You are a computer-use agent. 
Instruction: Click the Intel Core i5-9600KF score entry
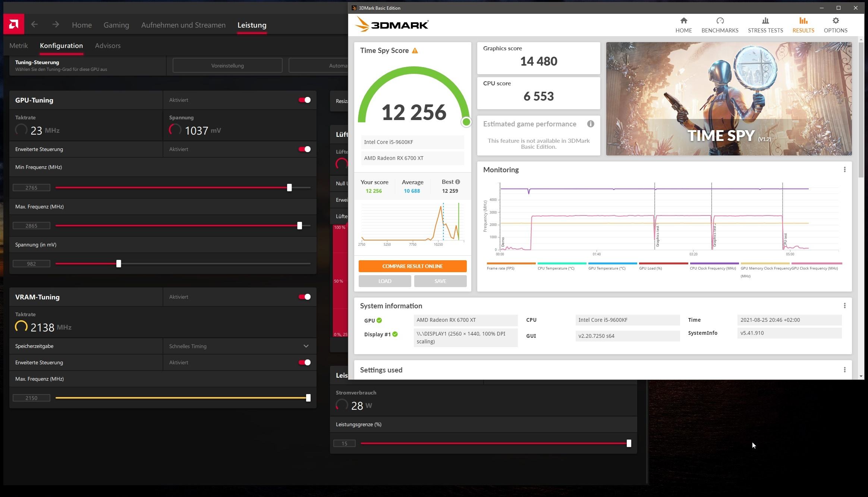click(x=412, y=142)
